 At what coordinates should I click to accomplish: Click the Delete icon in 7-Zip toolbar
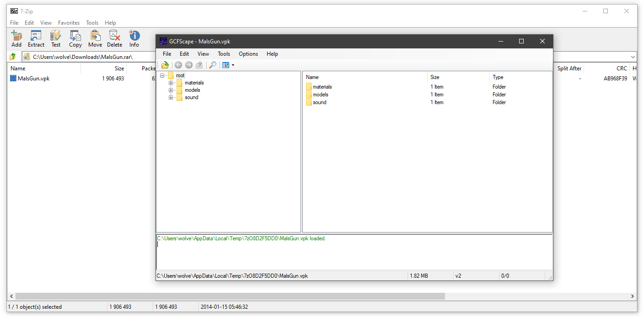[x=114, y=36]
